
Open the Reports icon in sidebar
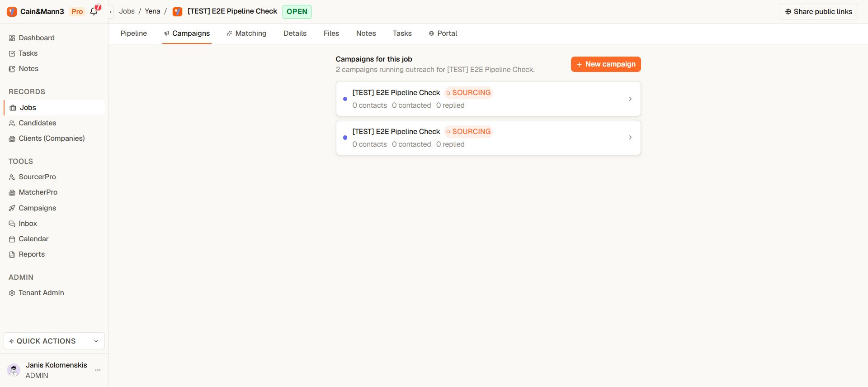[12, 254]
